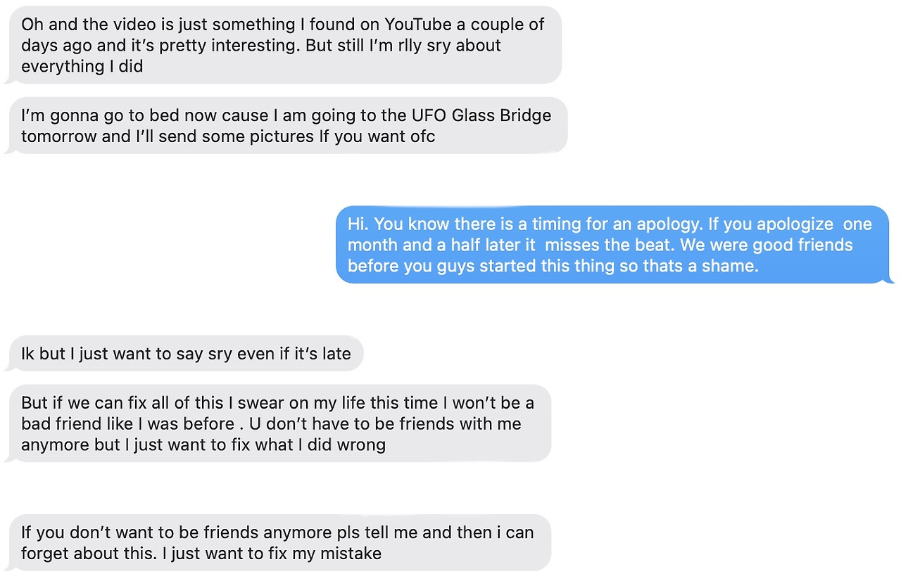Select the gray bubble mentioning UFO Glass Bridge
This screenshot has width=901, height=588.
pyautogui.click(x=286, y=125)
